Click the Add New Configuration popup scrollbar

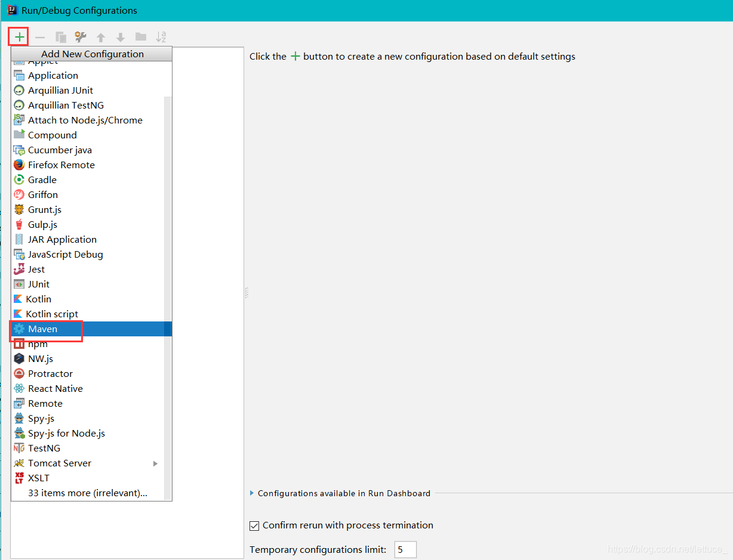(x=168, y=298)
